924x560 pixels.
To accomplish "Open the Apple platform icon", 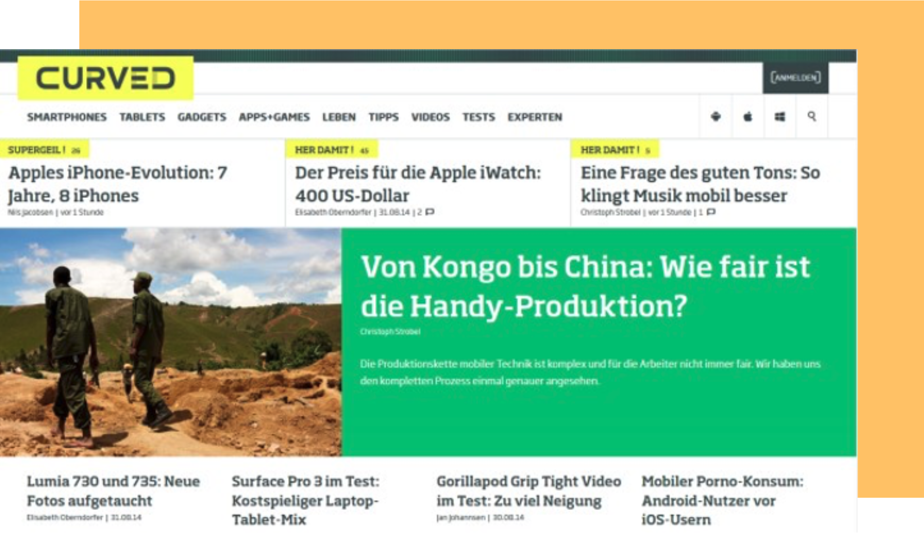I will (748, 117).
